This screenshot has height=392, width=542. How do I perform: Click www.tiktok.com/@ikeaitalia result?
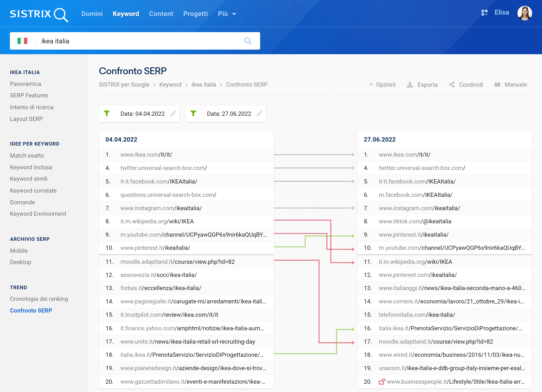415,221
